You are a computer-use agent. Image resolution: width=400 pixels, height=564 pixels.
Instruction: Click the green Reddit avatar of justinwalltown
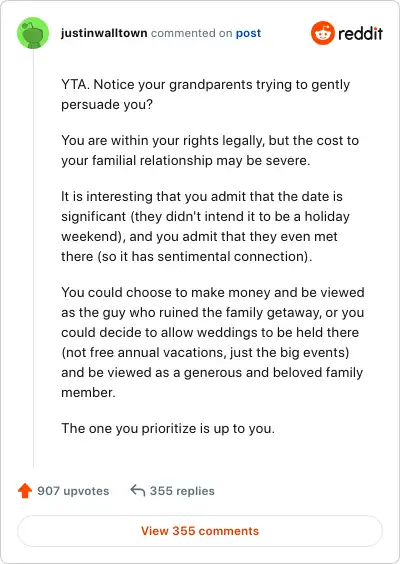(x=33, y=33)
